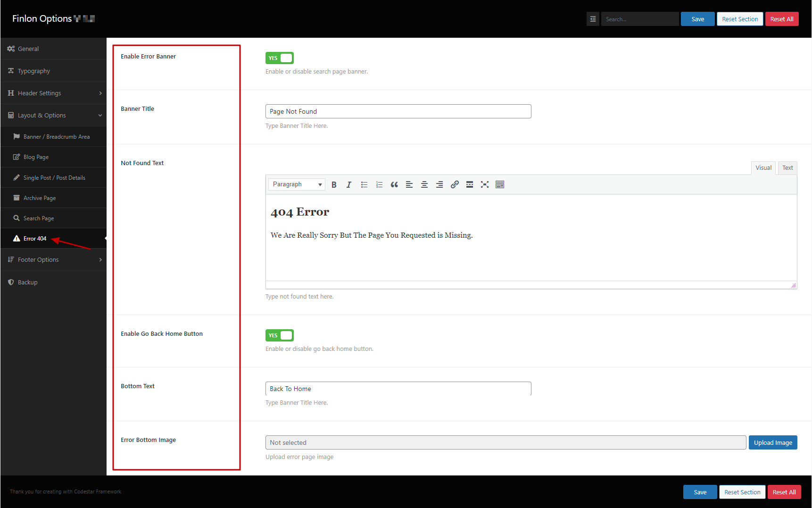The width and height of the screenshot is (812, 508).
Task: Click the Upload Image button
Action: [x=773, y=443]
